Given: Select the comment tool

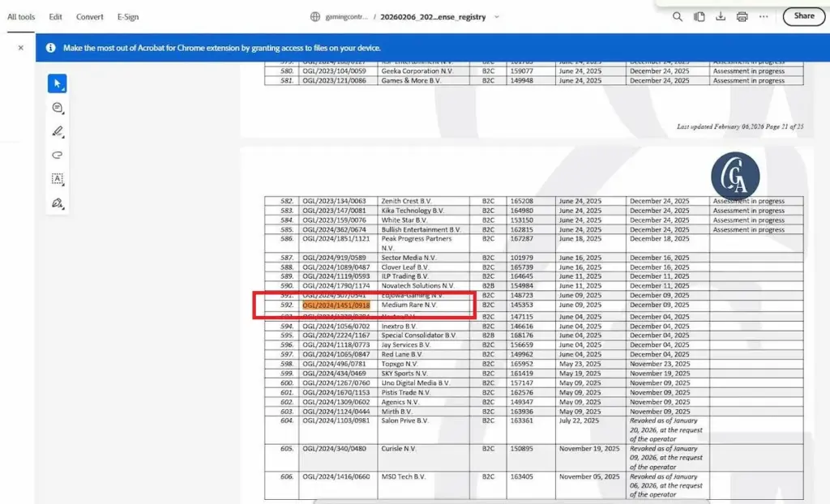Looking at the screenshot, I should tap(58, 108).
